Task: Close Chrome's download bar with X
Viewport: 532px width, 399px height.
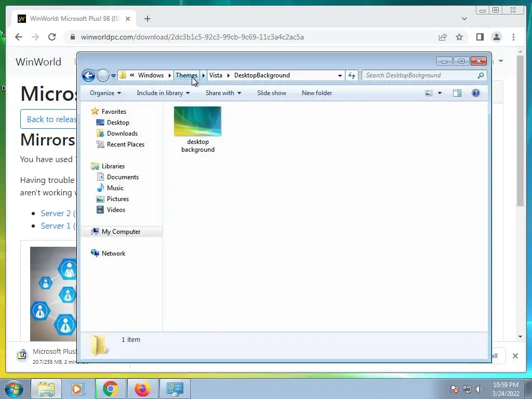Action: click(515, 355)
